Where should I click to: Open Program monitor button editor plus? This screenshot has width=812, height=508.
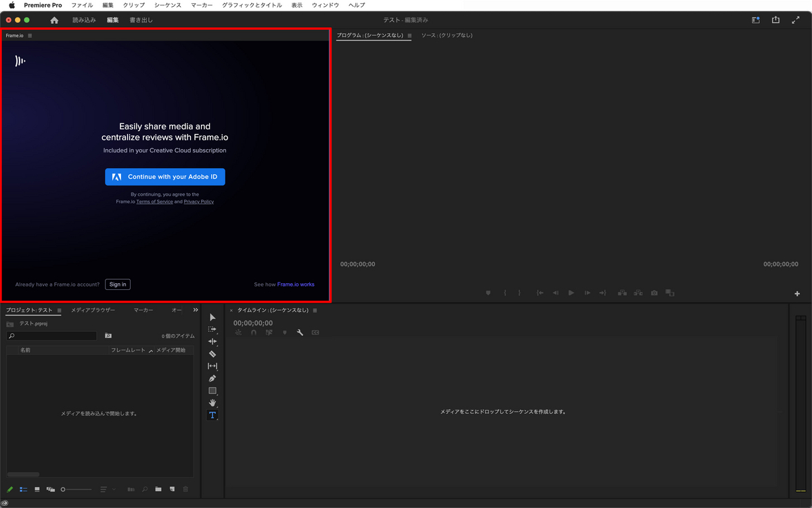[x=797, y=294]
